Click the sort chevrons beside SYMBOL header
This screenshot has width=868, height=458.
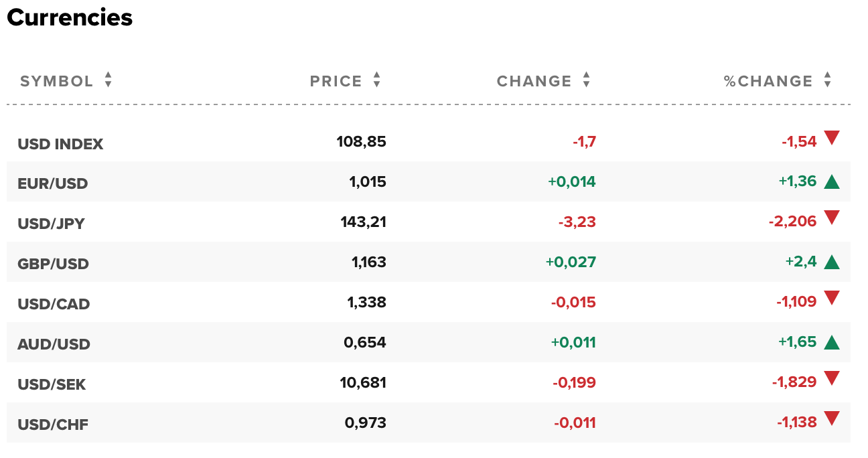click(106, 80)
